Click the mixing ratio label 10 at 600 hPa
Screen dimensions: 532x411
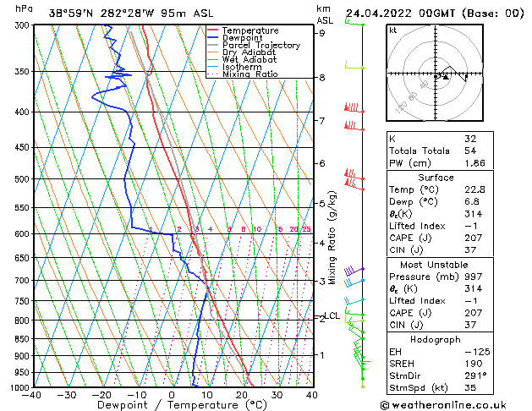(x=257, y=229)
